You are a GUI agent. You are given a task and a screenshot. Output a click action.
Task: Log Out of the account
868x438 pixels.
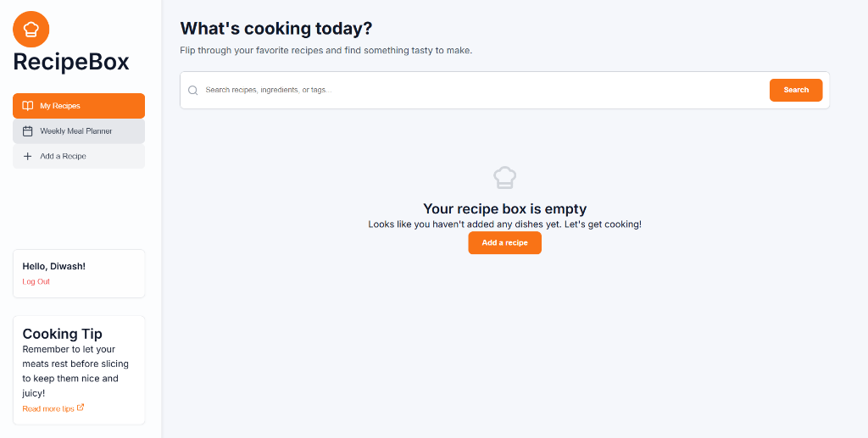pos(36,281)
